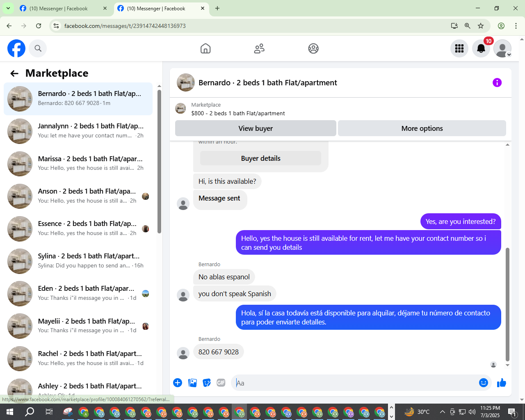The image size is (525, 420).
Task: Open Sylina conversation in the list
Action: click(x=78, y=261)
